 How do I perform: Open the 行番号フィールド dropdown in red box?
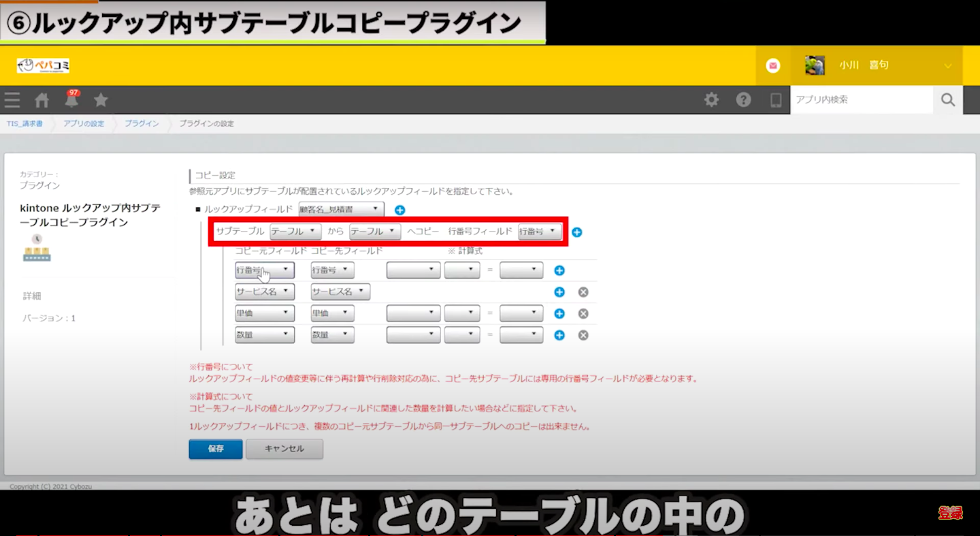tap(540, 232)
